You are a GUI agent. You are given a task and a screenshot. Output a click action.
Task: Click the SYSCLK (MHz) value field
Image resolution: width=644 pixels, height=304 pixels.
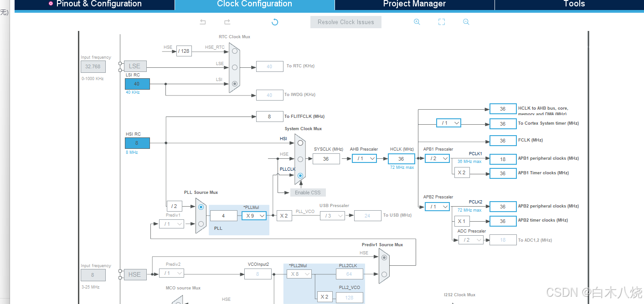[326, 159]
